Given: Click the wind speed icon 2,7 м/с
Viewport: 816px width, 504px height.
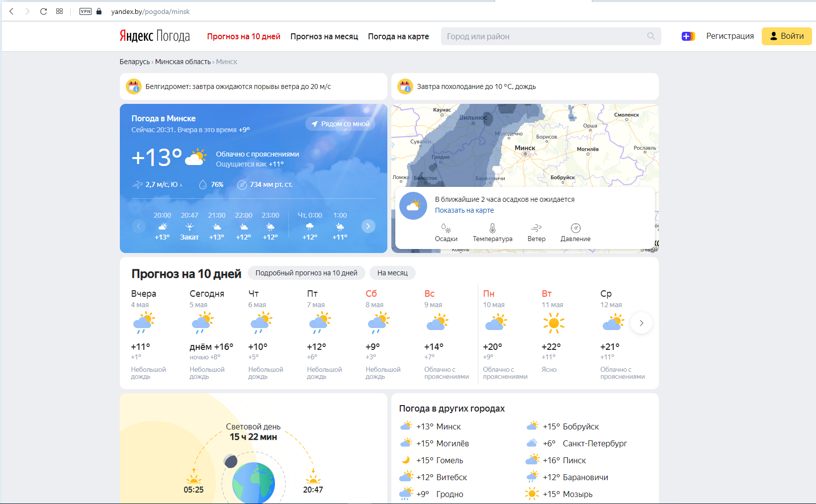Looking at the screenshot, I should pyautogui.click(x=137, y=184).
